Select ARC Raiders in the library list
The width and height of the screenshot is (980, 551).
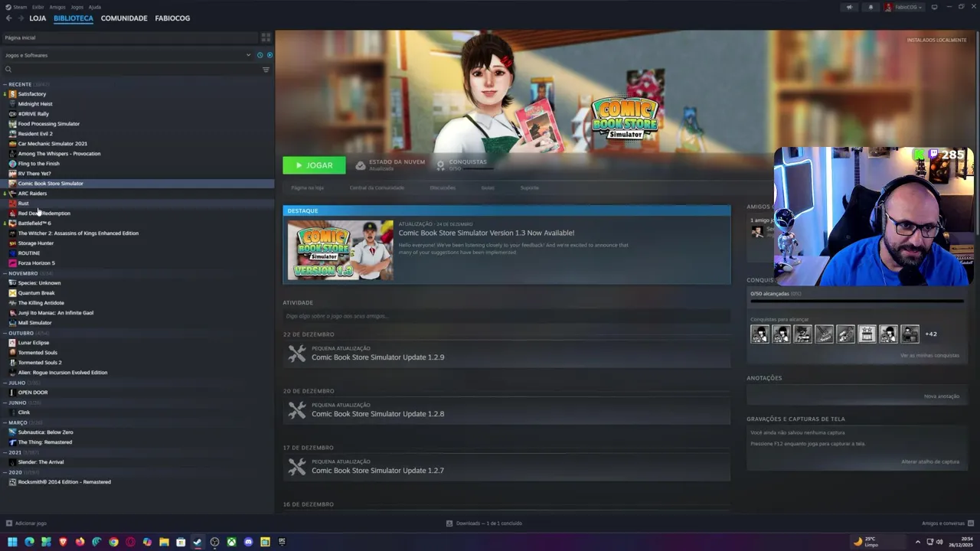[32, 194]
